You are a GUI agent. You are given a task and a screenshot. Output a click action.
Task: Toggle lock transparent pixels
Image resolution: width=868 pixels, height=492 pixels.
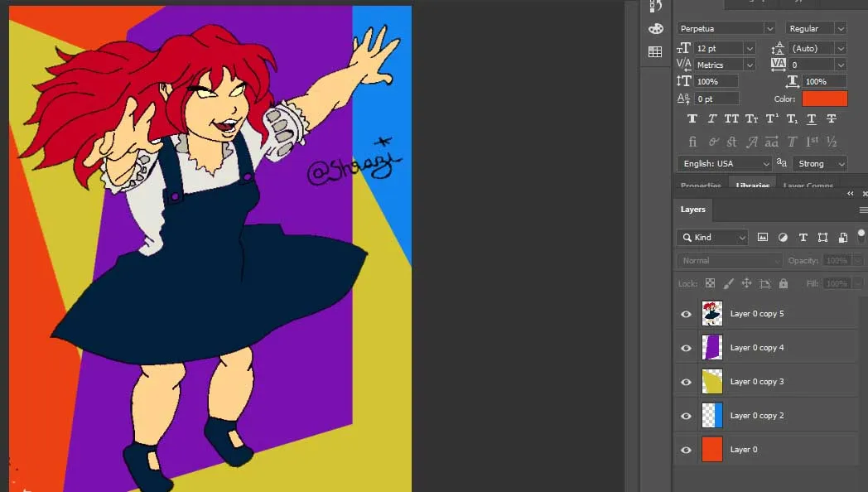[711, 283]
